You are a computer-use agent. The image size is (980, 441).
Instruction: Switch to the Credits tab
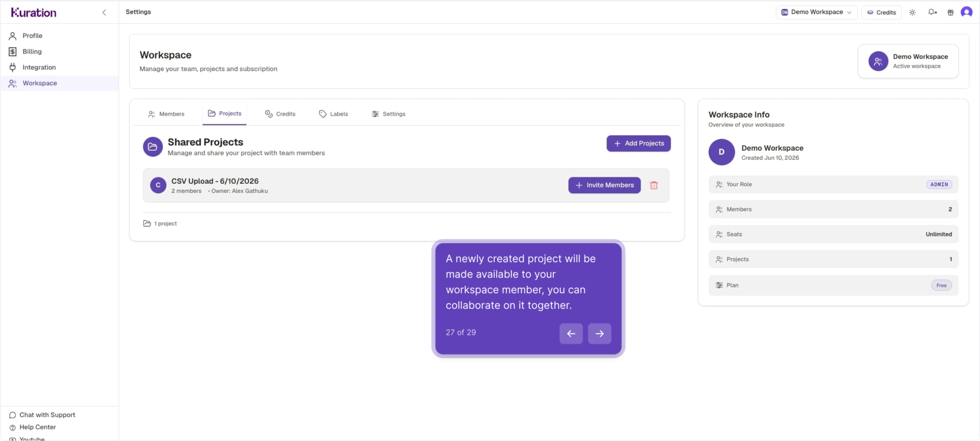click(x=280, y=114)
